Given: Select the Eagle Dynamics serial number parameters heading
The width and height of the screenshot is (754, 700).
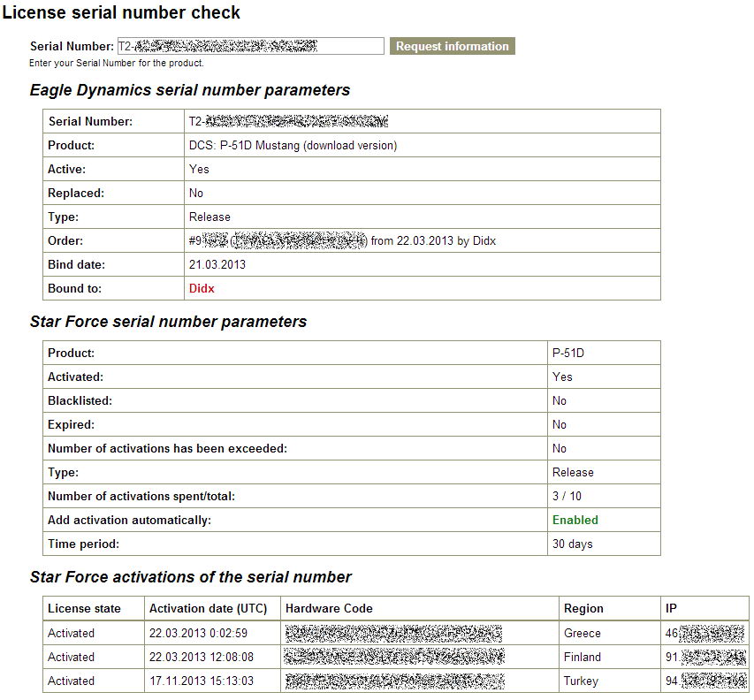Looking at the screenshot, I should pos(190,90).
